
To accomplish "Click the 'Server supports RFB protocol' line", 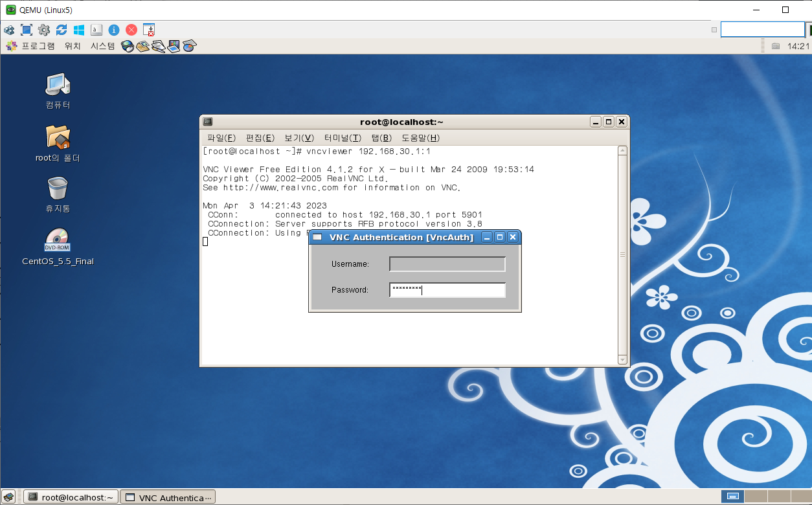I will tap(345, 224).
